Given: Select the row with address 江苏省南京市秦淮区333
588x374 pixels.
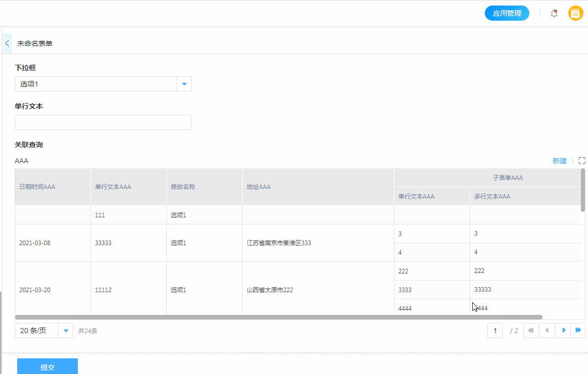Looking at the screenshot, I should pyautogui.click(x=278, y=243).
